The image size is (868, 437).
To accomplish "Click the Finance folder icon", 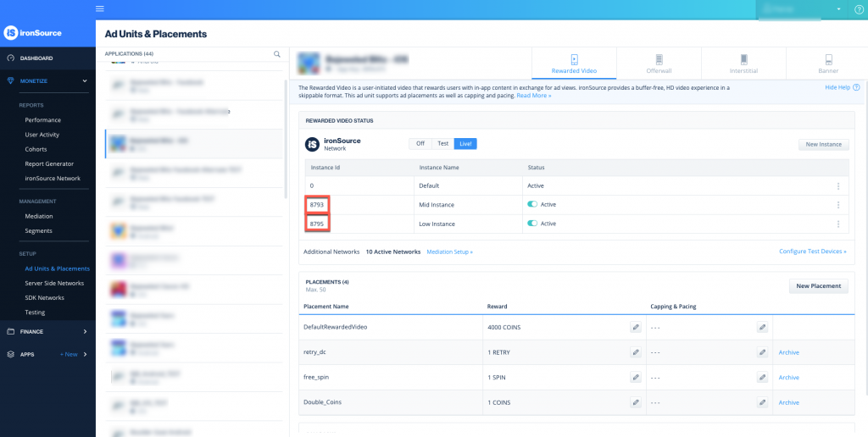I will 10,331.
